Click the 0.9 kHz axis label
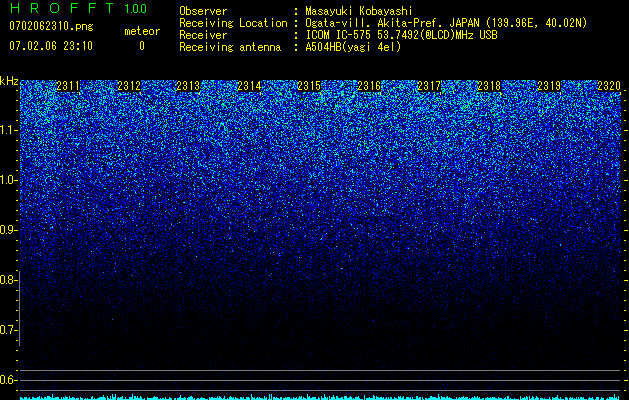Image resolution: width=629 pixels, height=400 pixels. tap(8, 230)
